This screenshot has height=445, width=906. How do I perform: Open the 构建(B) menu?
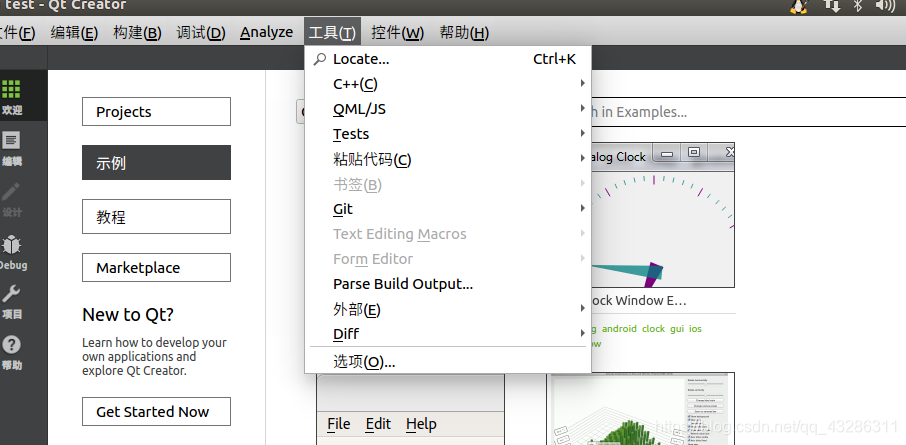pyautogui.click(x=137, y=32)
